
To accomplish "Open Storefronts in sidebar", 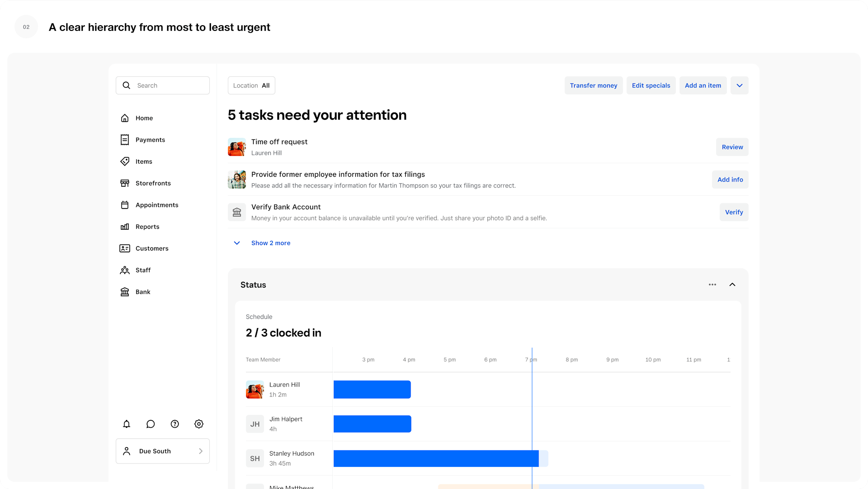I will [x=153, y=183].
